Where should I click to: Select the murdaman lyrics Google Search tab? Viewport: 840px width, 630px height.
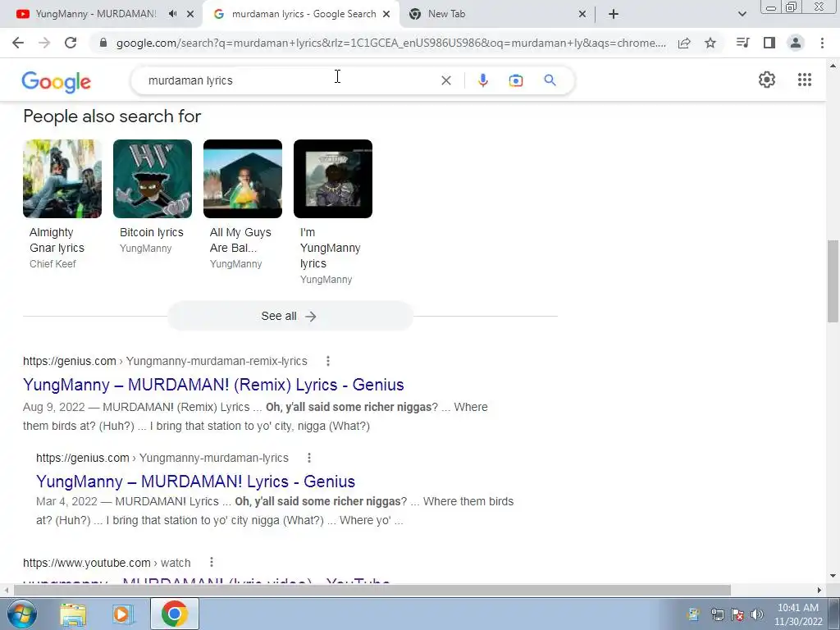pyautogui.click(x=304, y=14)
